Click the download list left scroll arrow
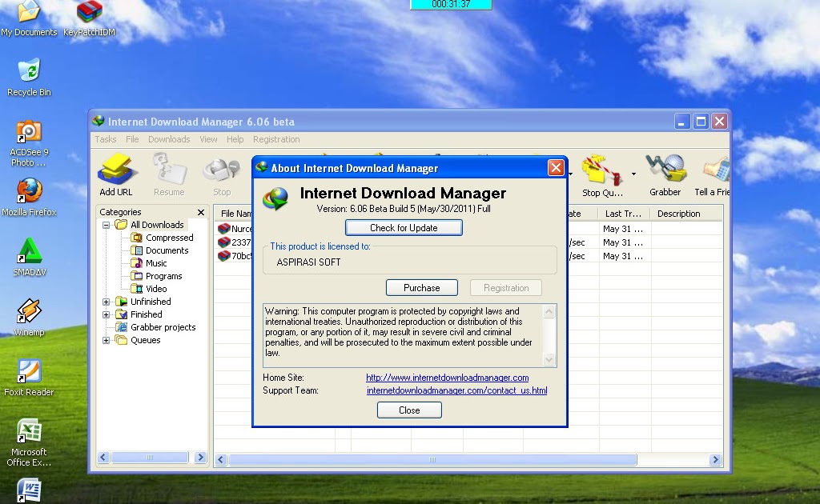The height and width of the screenshot is (504, 820). coord(221,460)
